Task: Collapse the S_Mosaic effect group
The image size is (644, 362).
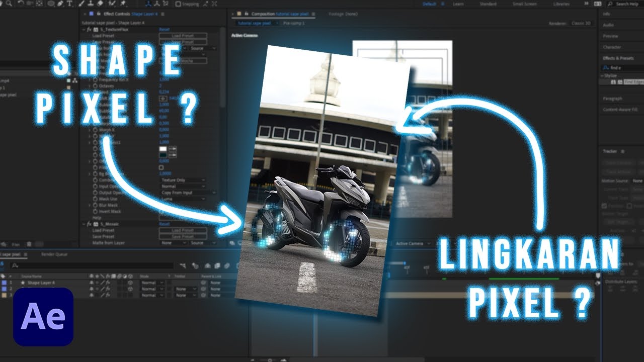Action: pyautogui.click(x=84, y=224)
